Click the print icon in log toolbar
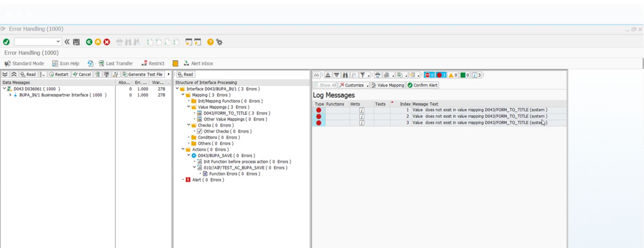The height and width of the screenshot is (248, 644). point(378,75)
